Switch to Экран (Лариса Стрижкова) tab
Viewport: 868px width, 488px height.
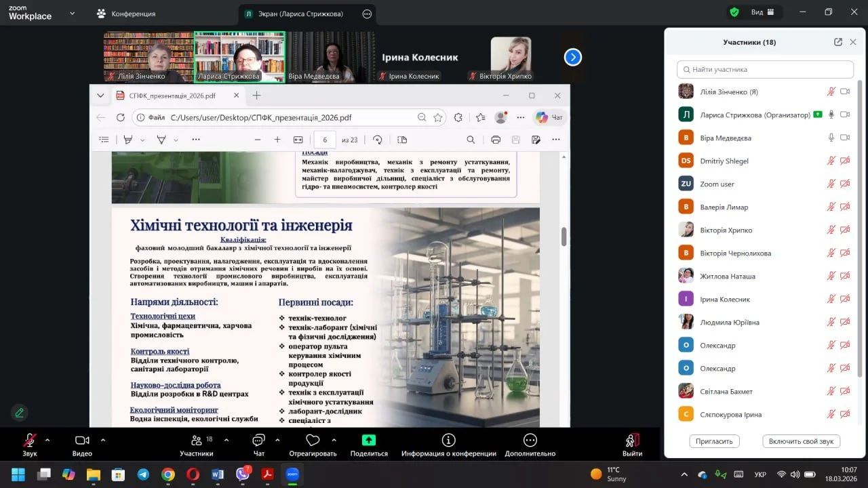pyautogui.click(x=294, y=14)
